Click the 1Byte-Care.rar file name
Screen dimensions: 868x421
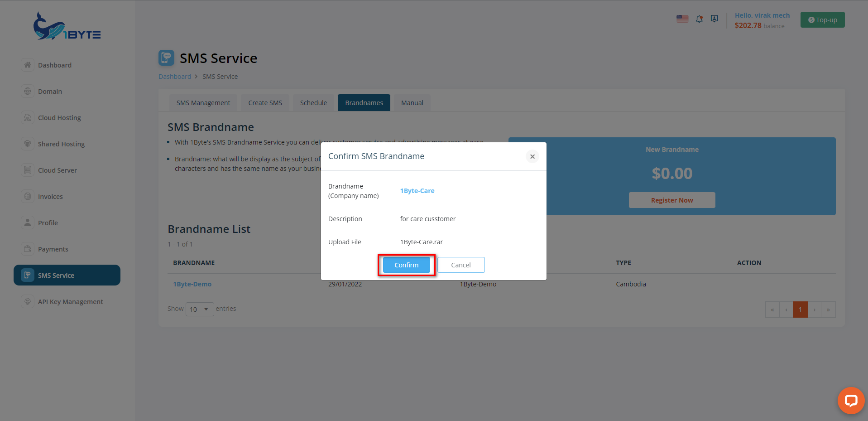pyautogui.click(x=422, y=242)
